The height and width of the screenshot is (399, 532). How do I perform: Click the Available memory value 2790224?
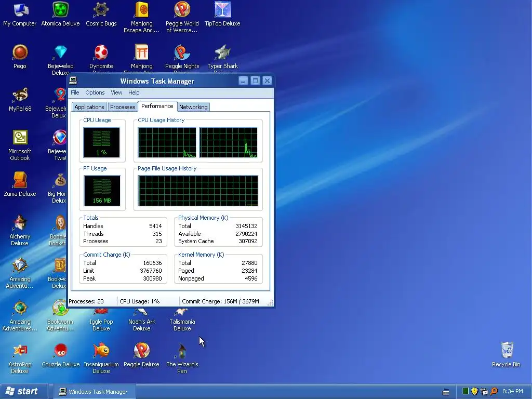[x=246, y=234]
